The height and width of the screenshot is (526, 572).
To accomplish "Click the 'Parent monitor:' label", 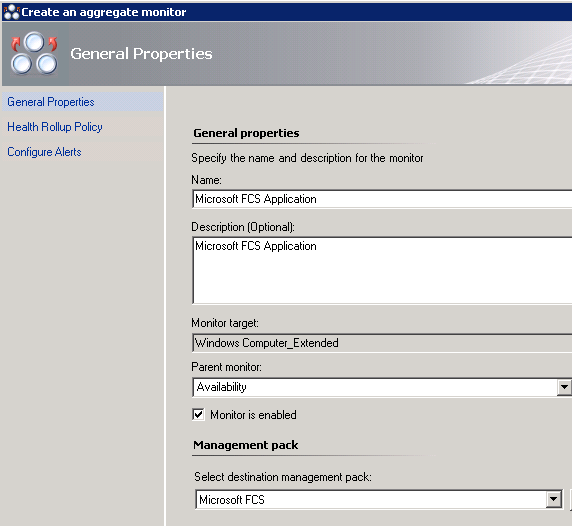I will (227, 367).
